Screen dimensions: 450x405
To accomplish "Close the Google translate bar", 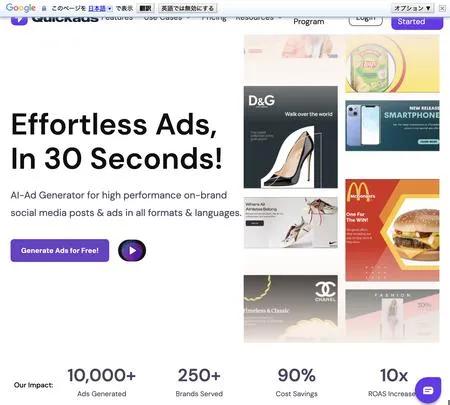I will click(442, 8).
